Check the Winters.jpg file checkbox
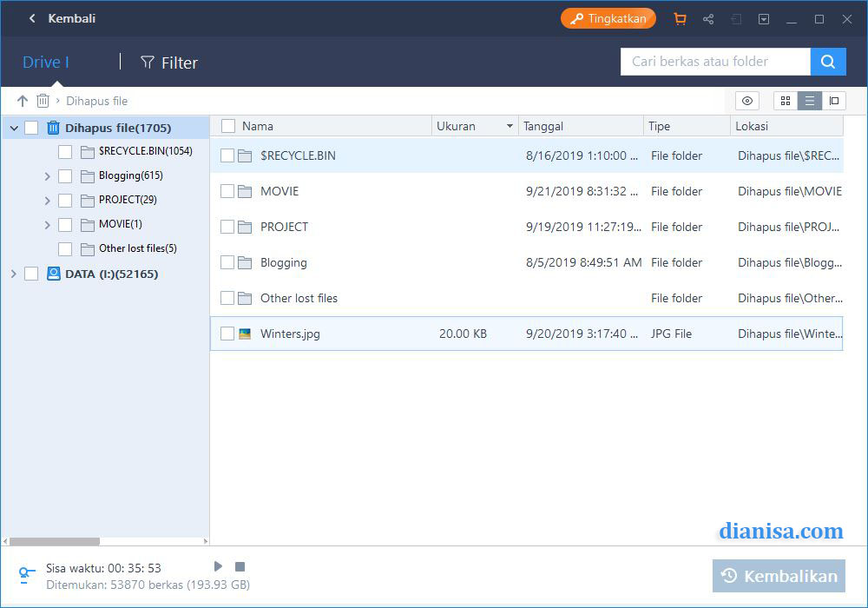This screenshot has height=608, width=868. 227,334
